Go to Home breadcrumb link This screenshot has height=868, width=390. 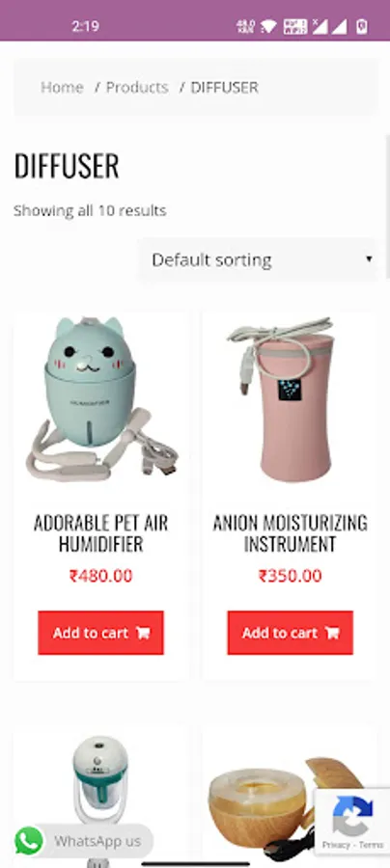pos(62,88)
